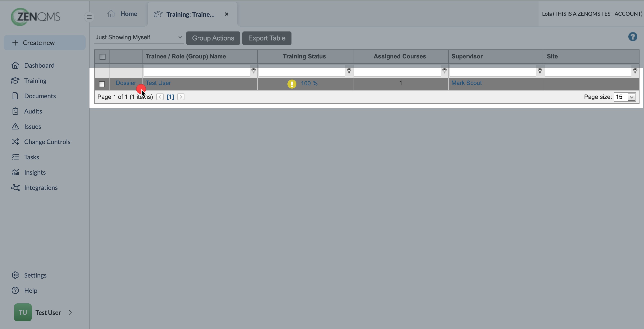Go to previous page arrow
The image size is (644, 329).
[x=160, y=97]
